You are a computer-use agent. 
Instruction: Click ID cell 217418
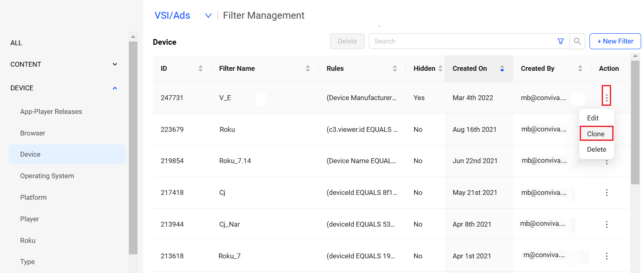click(x=172, y=192)
